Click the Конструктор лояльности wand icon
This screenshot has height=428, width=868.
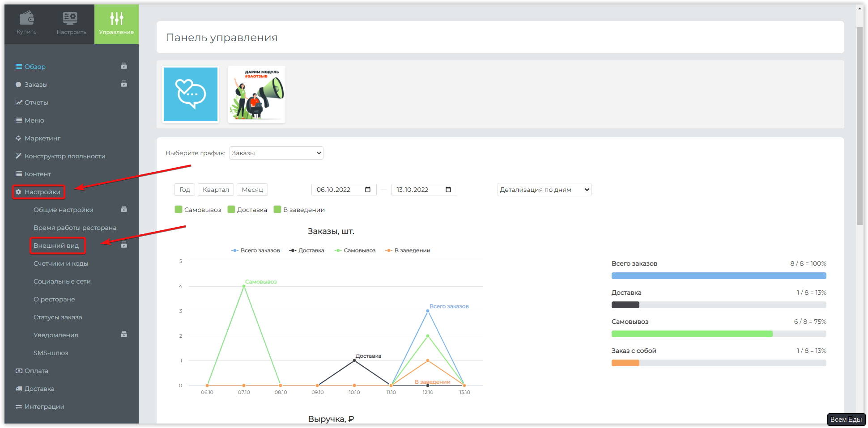click(x=19, y=156)
